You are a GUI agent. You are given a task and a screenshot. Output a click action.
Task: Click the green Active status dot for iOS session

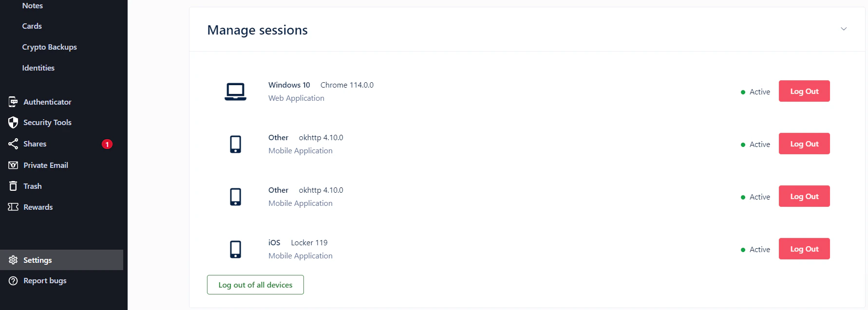743,249
